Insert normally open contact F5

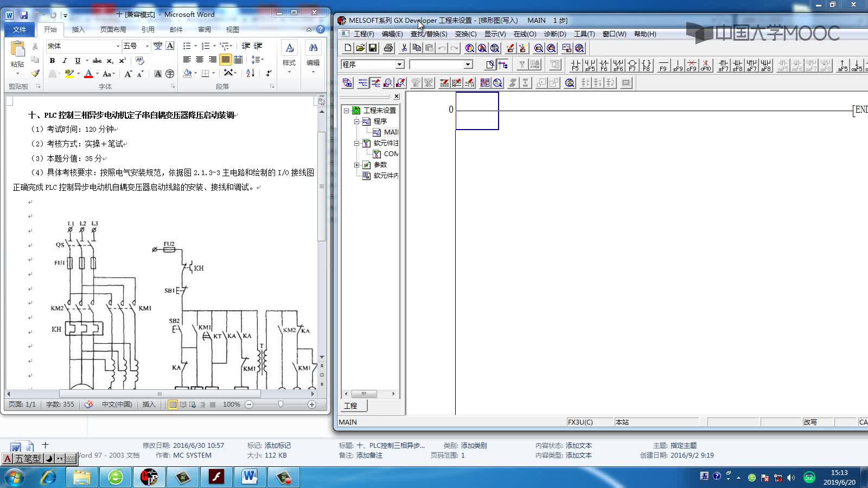tap(575, 65)
